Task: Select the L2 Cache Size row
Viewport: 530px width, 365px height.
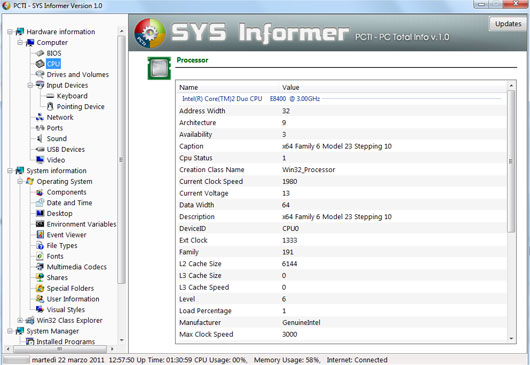Action: [342, 264]
